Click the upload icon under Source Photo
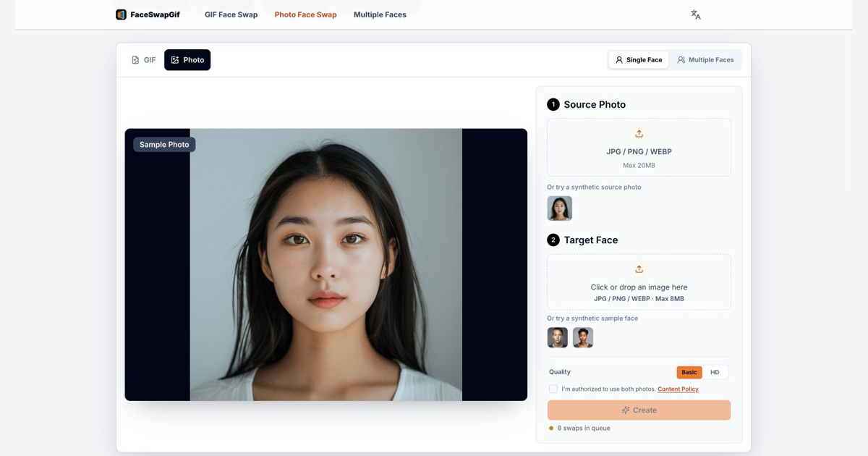 [639, 134]
